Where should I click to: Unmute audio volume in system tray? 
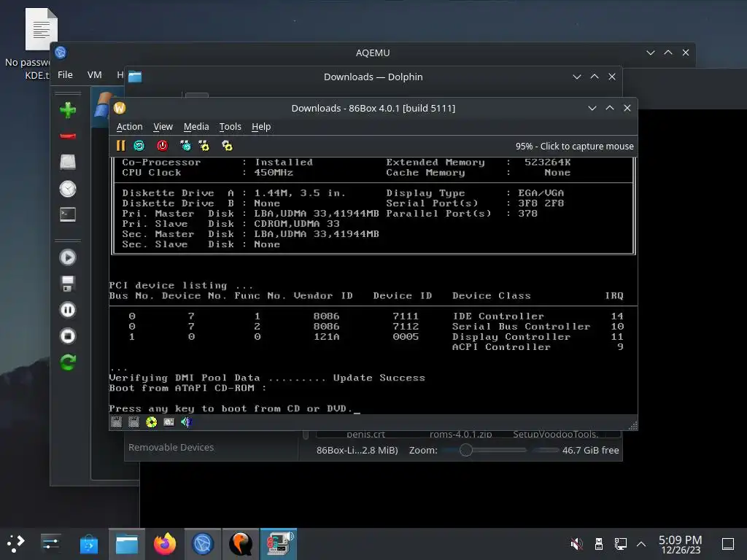(x=576, y=543)
